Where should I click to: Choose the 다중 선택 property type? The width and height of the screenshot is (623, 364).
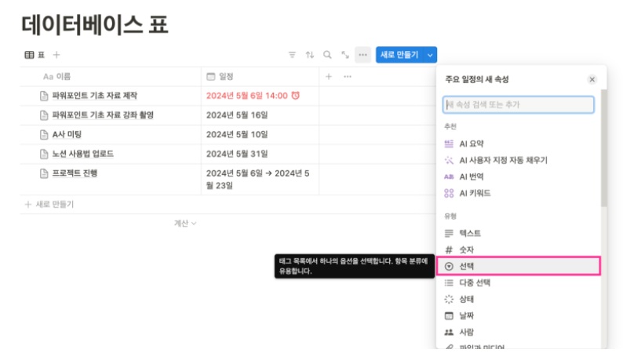tap(519, 283)
